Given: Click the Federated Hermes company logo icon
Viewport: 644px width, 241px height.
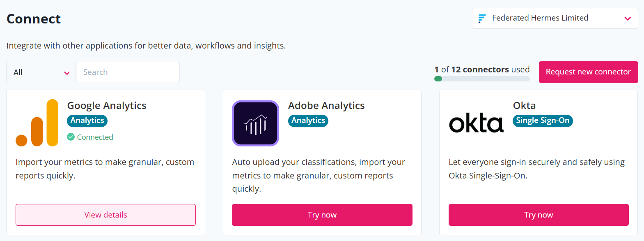Looking at the screenshot, I should click(x=482, y=18).
